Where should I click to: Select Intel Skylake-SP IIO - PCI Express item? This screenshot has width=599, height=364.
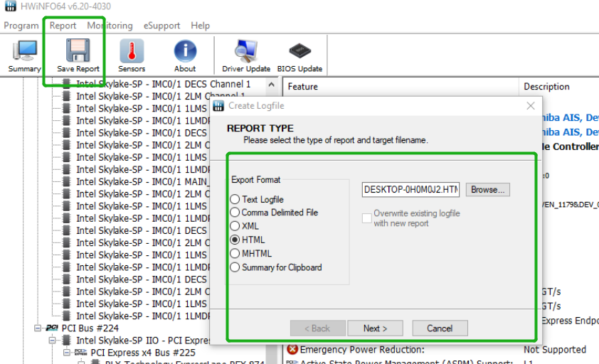point(143,340)
